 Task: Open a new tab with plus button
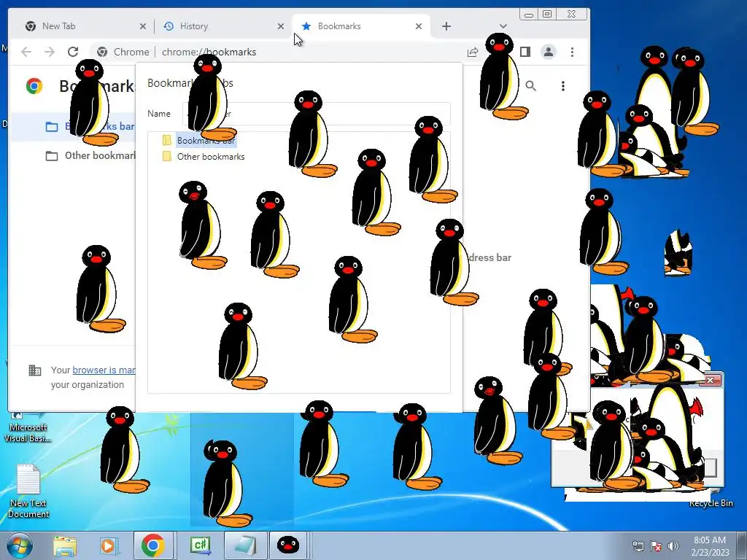(446, 27)
